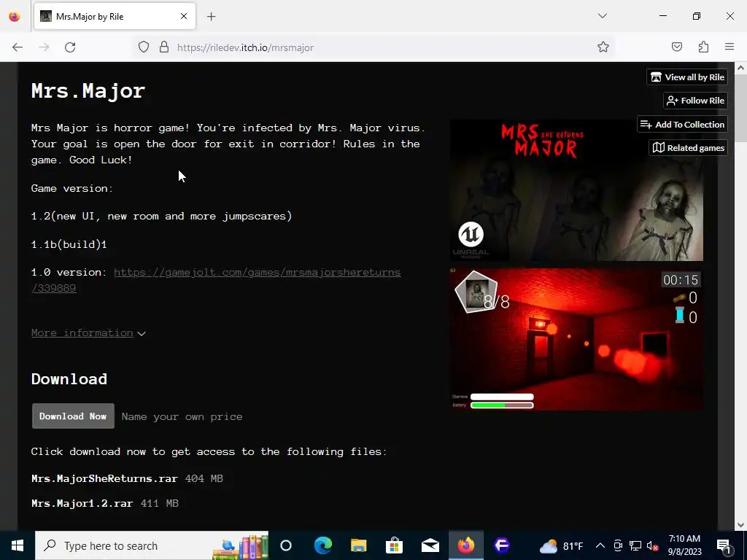
Task: Select the Mrs.Major by Rile tab
Action: (115, 17)
